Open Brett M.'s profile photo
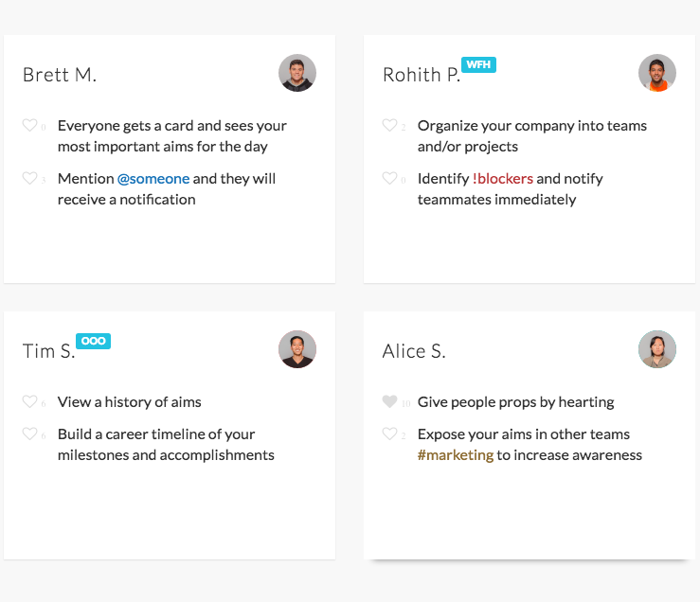The height and width of the screenshot is (602, 700). [297, 73]
